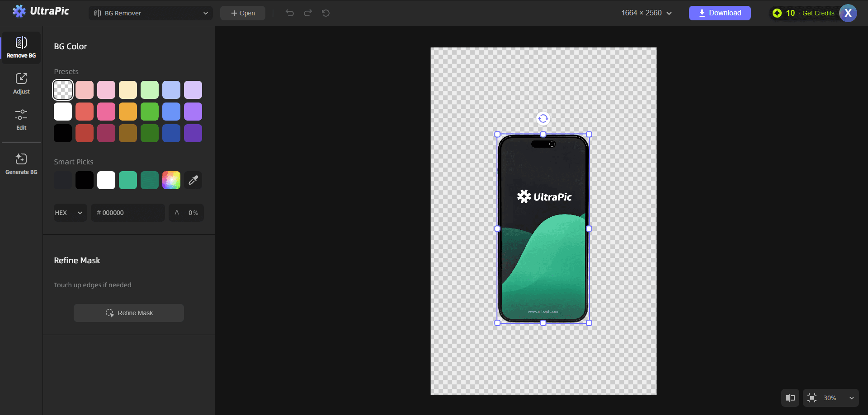Pick a color with the eyedropper tool
Screen dimensions: 868x415
point(193,180)
